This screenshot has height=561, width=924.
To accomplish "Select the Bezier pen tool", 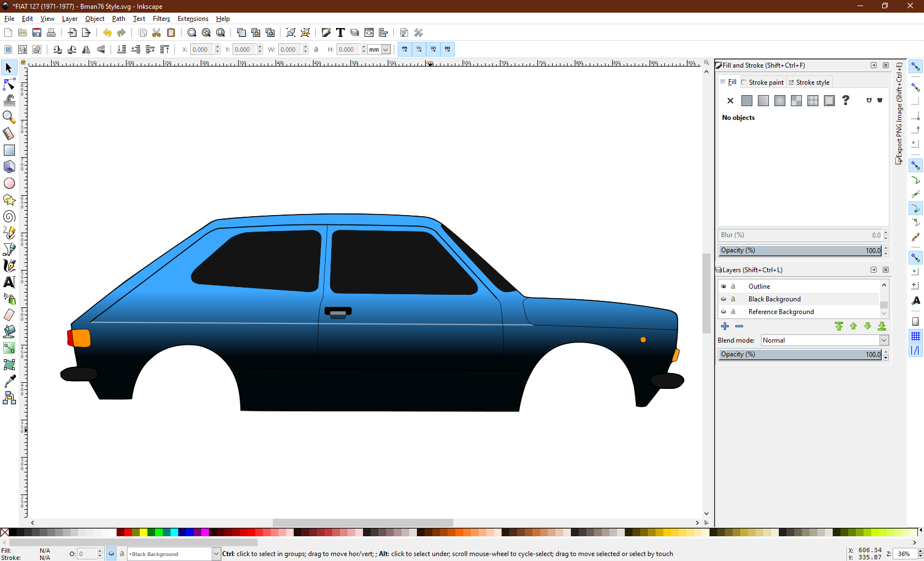I will pyautogui.click(x=9, y=249).
